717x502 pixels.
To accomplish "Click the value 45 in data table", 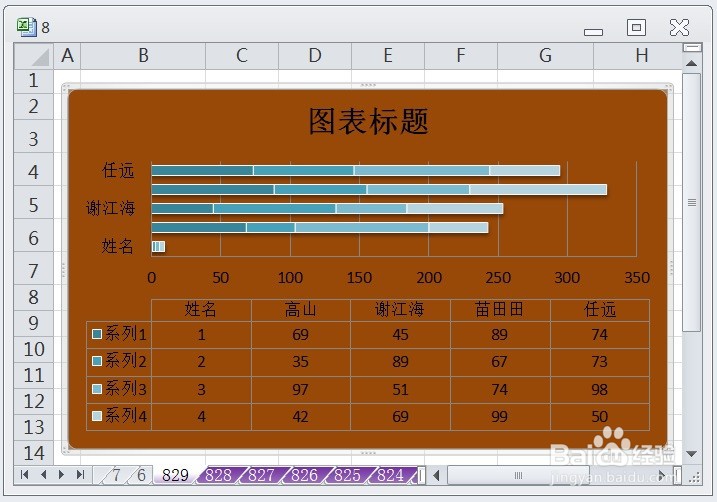I will 400,335.
